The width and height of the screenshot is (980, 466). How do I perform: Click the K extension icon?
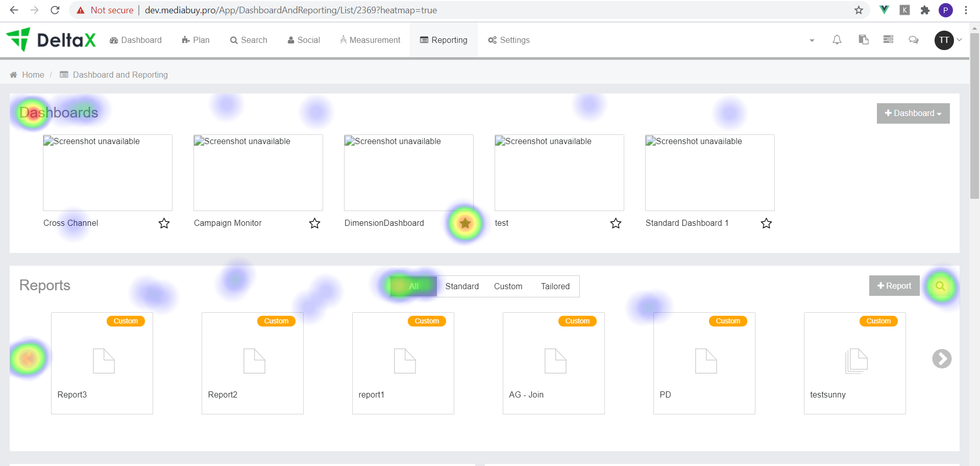[x=904, y=10]
